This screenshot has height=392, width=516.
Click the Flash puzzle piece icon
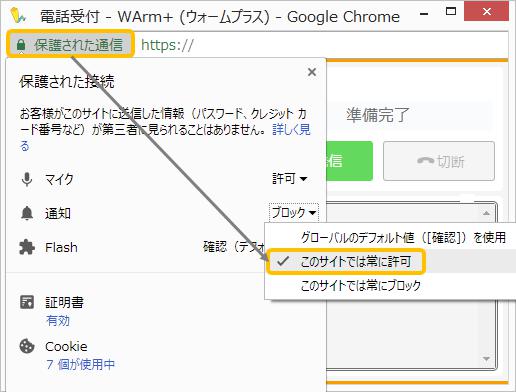click(27, 247)
